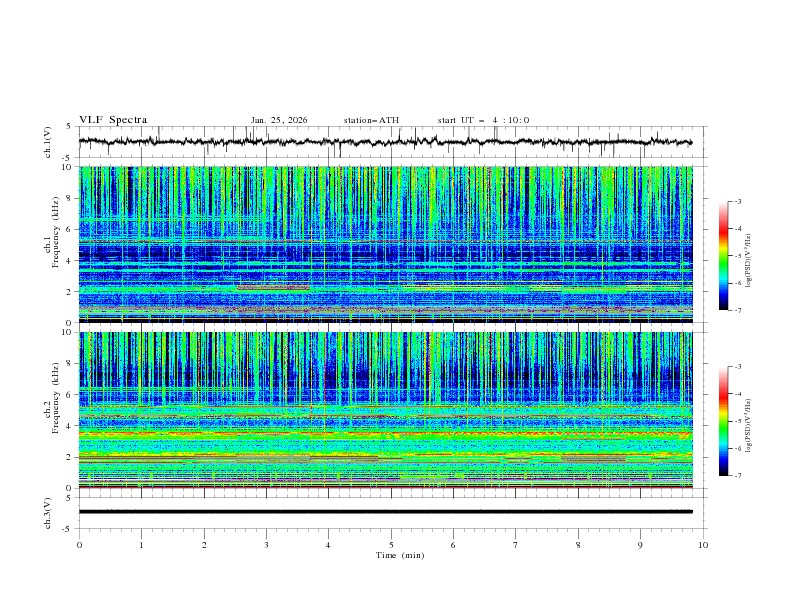
Task: Click inside the ch.1 spectrogram panel
Action: (x=385, y=244)
